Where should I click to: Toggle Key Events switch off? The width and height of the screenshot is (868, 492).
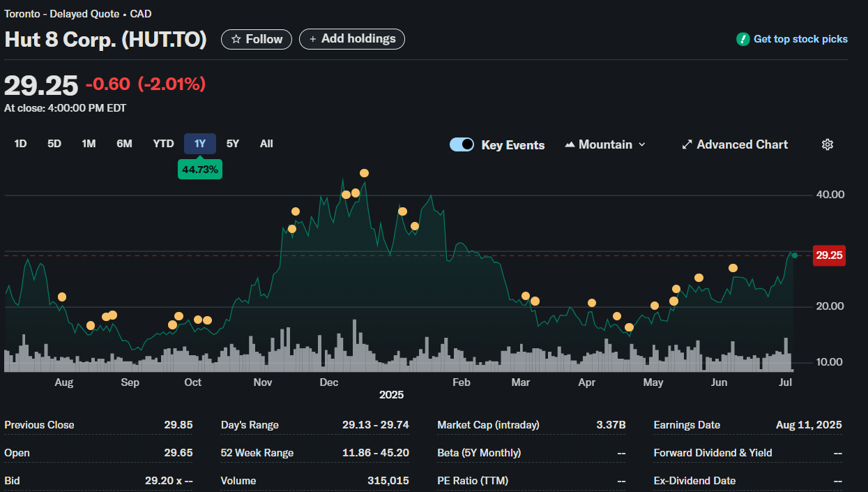[462, 144]
